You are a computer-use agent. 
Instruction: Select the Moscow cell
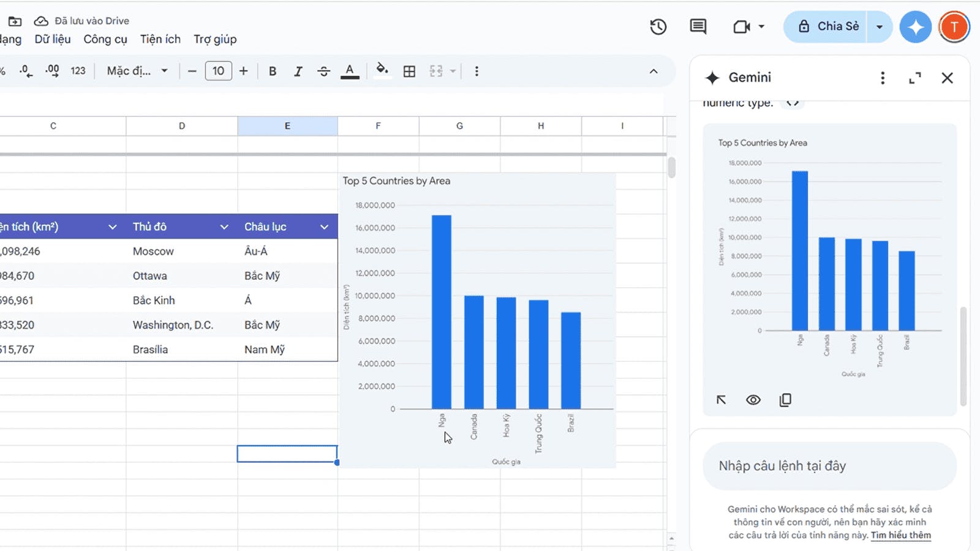pos(182,251)
